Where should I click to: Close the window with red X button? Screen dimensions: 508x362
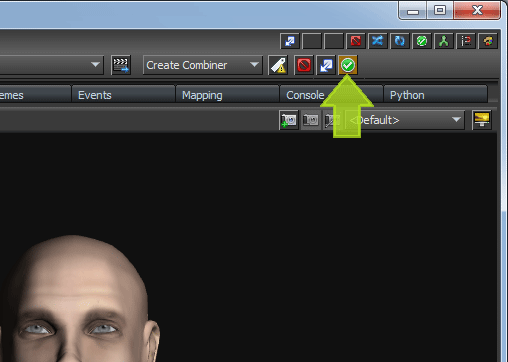pyautogui.click(x=477, y=11)
